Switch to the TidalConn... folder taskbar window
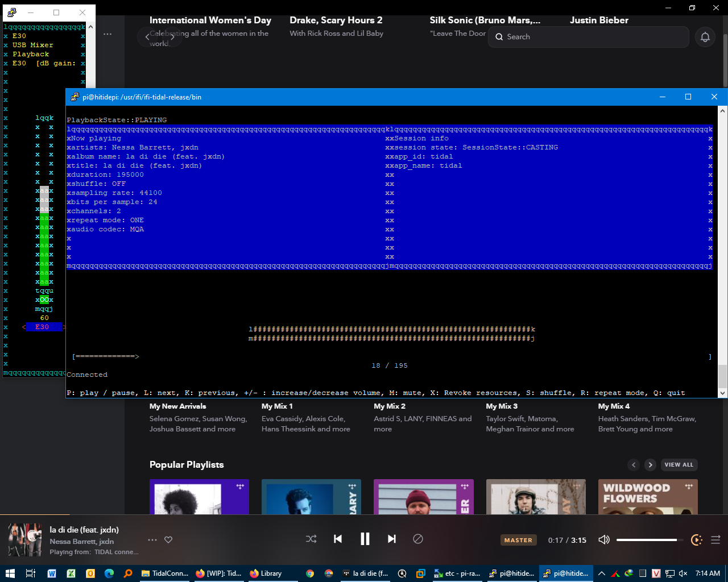Viewport: 728px width, 582px height. tap(165, 573)
